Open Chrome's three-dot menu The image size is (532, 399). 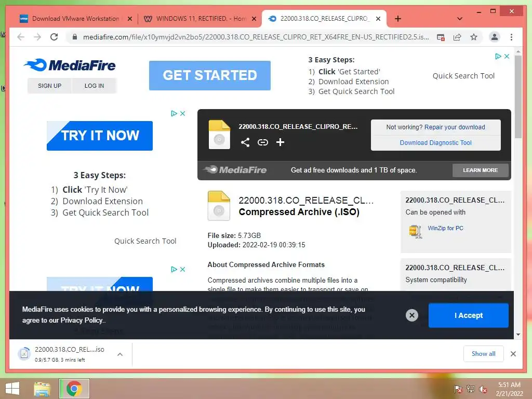pyautogui.click(x=511, y=37)
